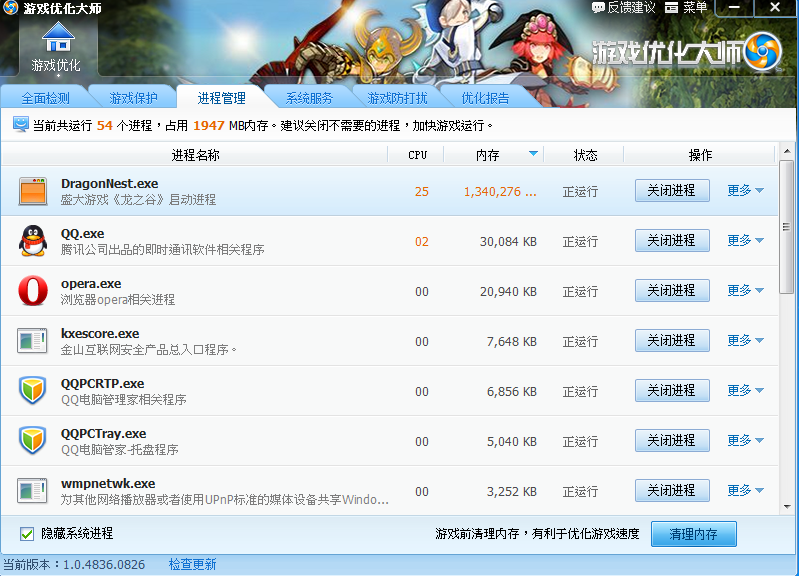Click the 游戏优化 house icon
Viewport: 799px width, 576px height.
pos(57,36)
